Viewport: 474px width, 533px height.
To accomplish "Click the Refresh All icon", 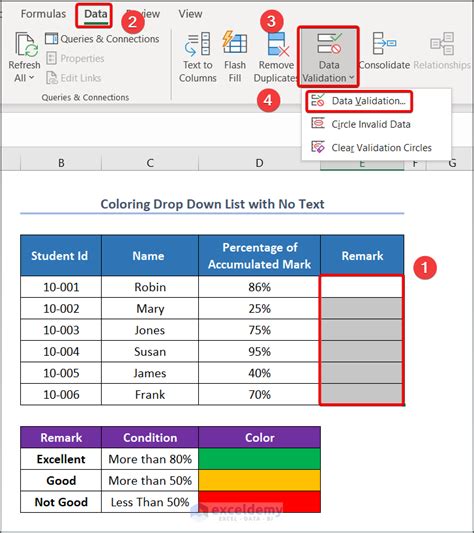I will [26, 45].
